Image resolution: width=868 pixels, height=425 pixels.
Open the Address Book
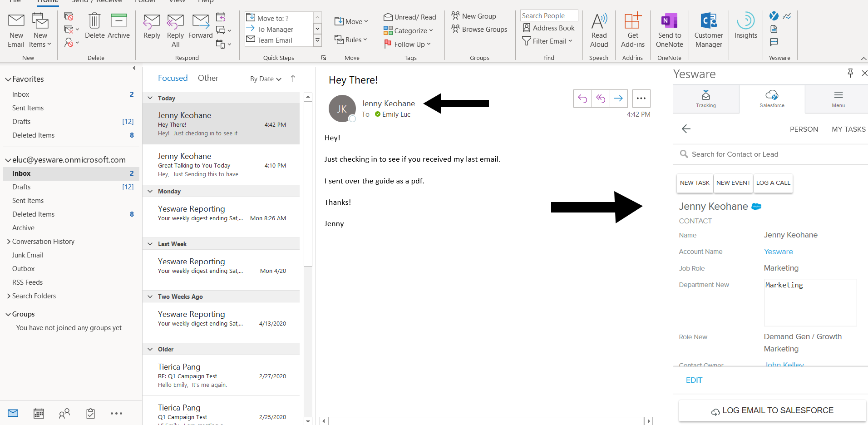pyautogui.click(x=548, y=28)
